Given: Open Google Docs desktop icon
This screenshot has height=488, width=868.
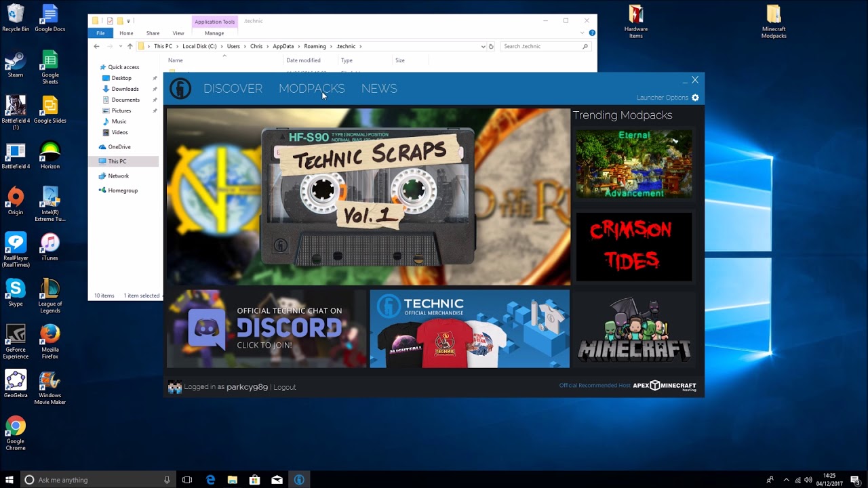Looking at the screenshot, I should pos(50,18).
